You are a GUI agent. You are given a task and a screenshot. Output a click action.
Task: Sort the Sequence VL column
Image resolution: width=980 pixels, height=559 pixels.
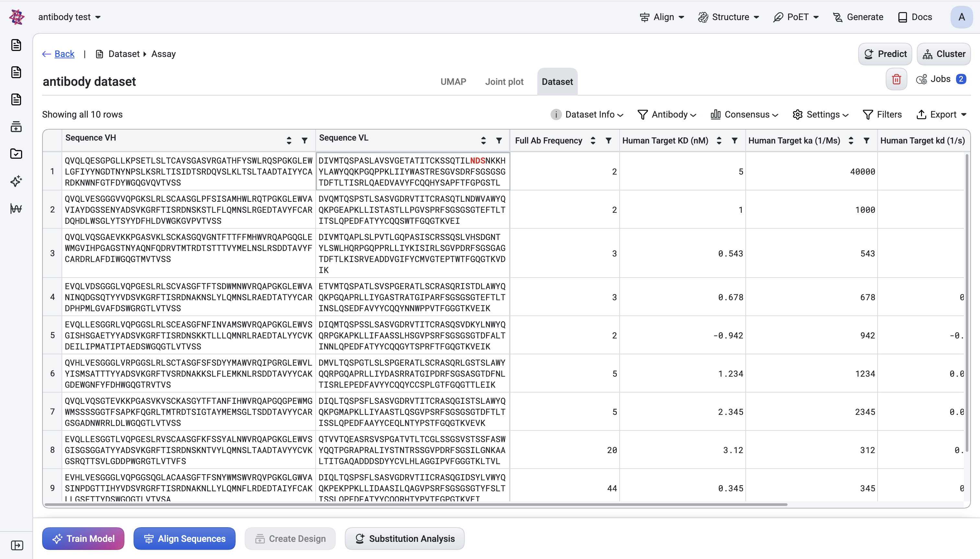(x=483, y=141)
